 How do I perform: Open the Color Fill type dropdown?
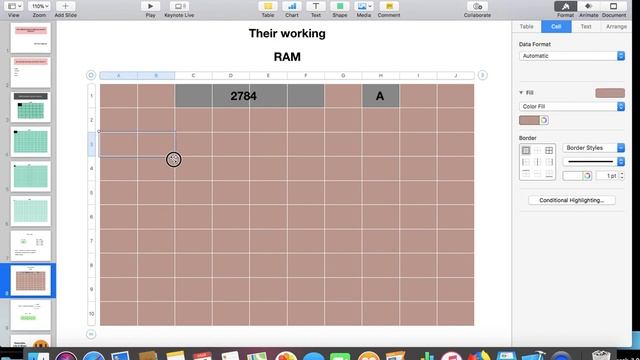572,107
